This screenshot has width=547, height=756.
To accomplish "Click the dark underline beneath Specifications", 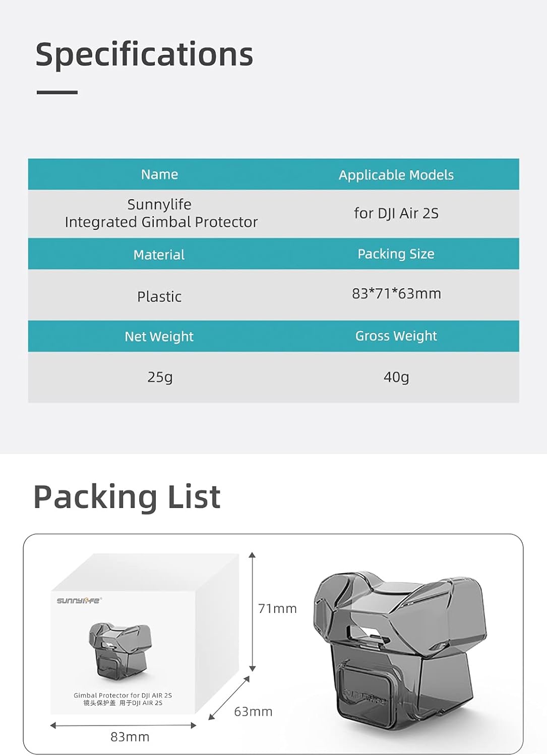I will 57,93.
